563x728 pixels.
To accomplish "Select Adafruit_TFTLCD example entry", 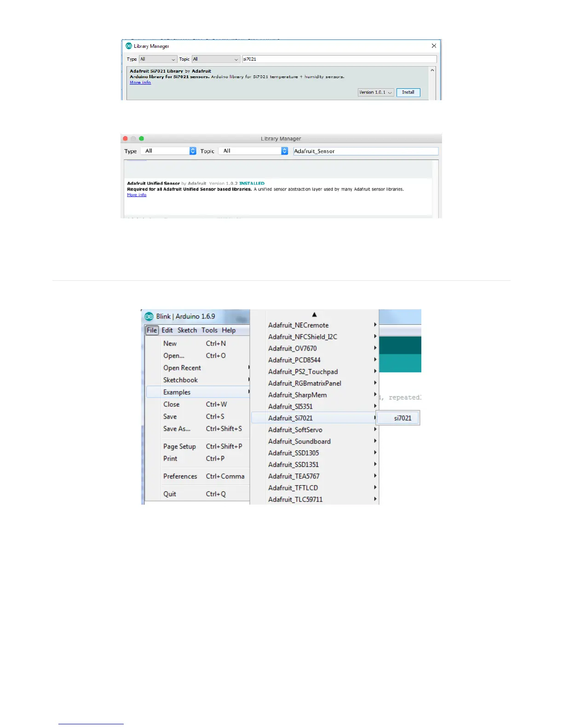I will [x=315, y=488].
